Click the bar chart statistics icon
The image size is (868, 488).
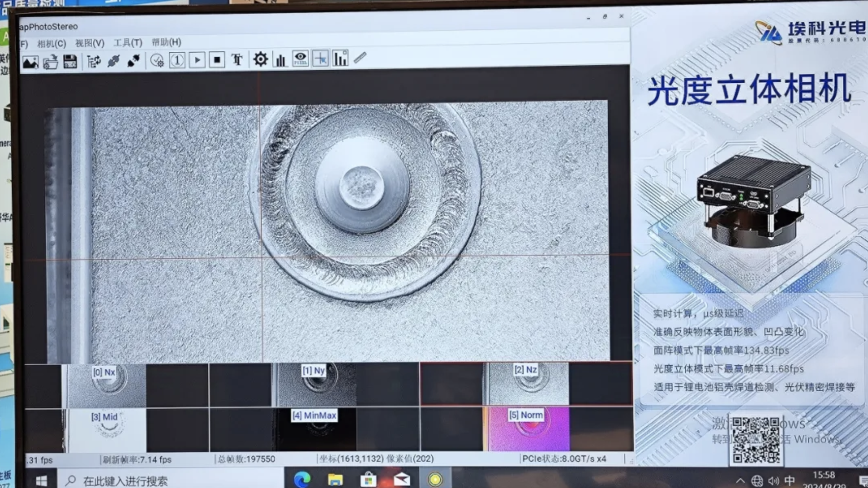click(340, 58)
